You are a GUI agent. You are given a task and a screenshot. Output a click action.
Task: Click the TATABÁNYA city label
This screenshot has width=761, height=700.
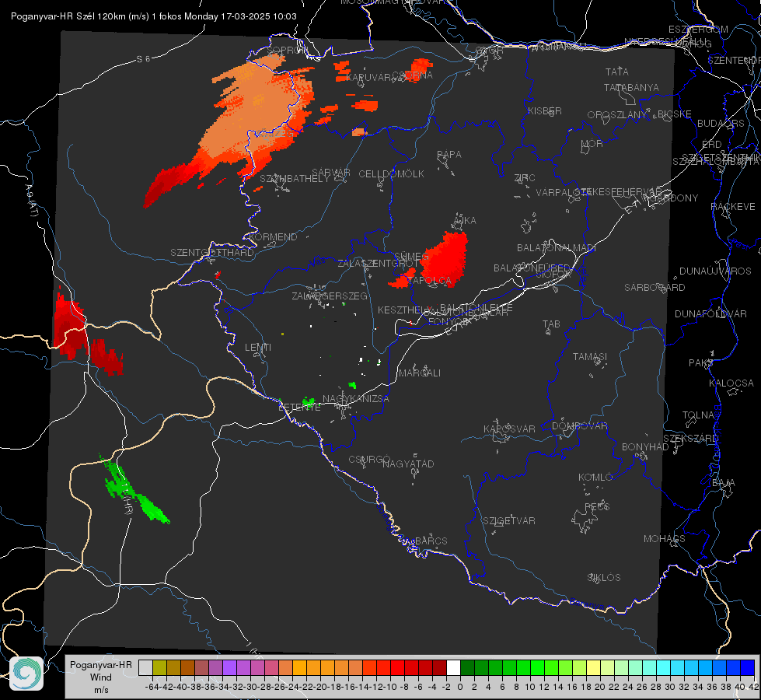click(x=631, y=87)
